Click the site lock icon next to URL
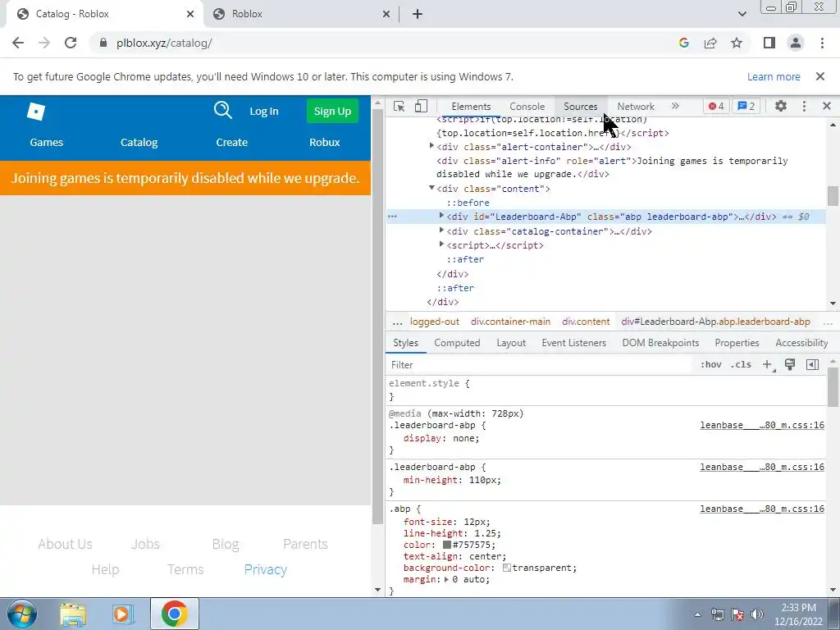840x630 pixels. point(103,43)
